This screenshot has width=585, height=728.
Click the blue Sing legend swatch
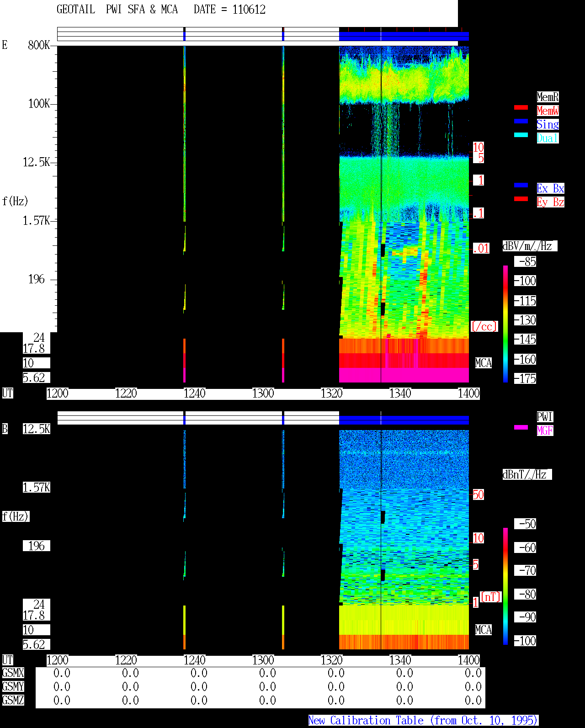(521, 121)
